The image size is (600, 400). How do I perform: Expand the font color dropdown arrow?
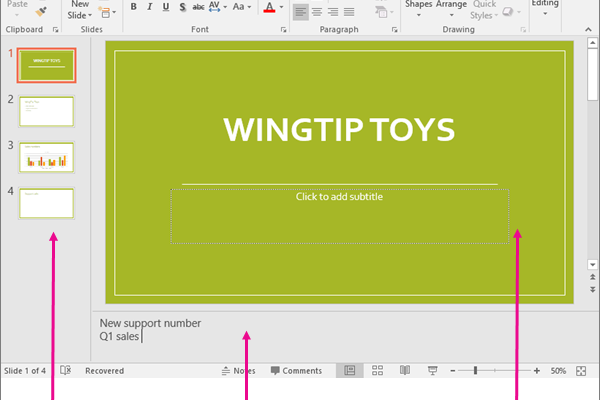point(281,7)
